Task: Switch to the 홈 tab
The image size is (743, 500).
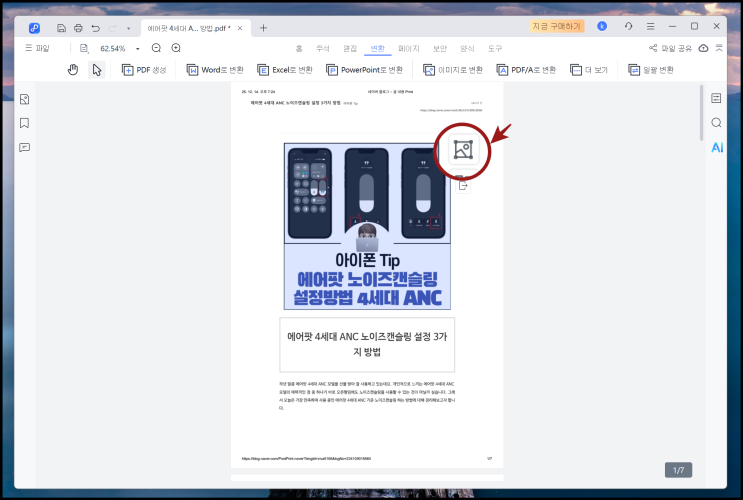Action: pos(299,48)
